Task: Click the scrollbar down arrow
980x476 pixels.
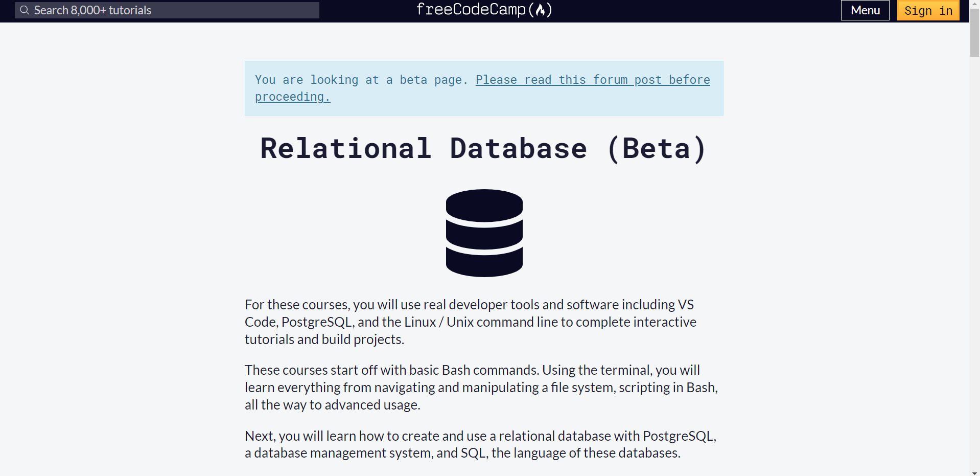Action: (974, 472)
